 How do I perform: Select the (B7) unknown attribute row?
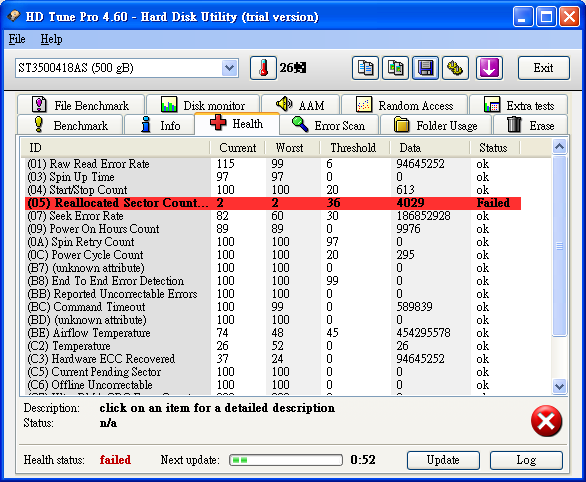273,268
